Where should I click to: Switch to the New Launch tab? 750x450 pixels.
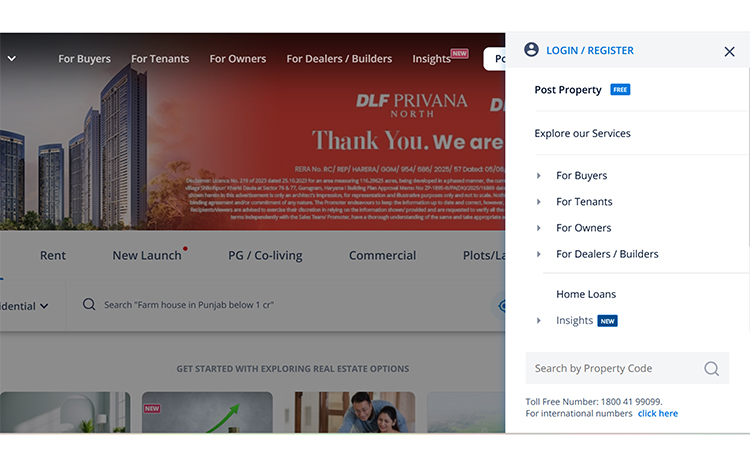pyautogui.click(x=147, y=255)
